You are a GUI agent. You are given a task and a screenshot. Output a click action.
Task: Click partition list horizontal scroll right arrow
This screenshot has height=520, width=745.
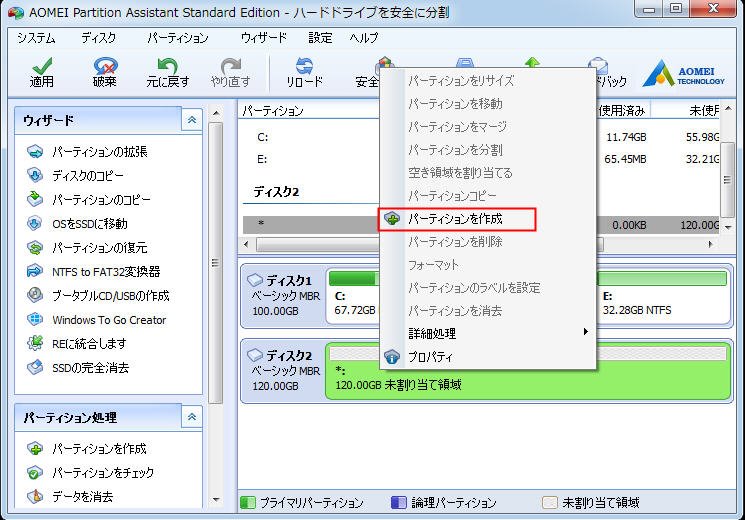tap(710, 244)
